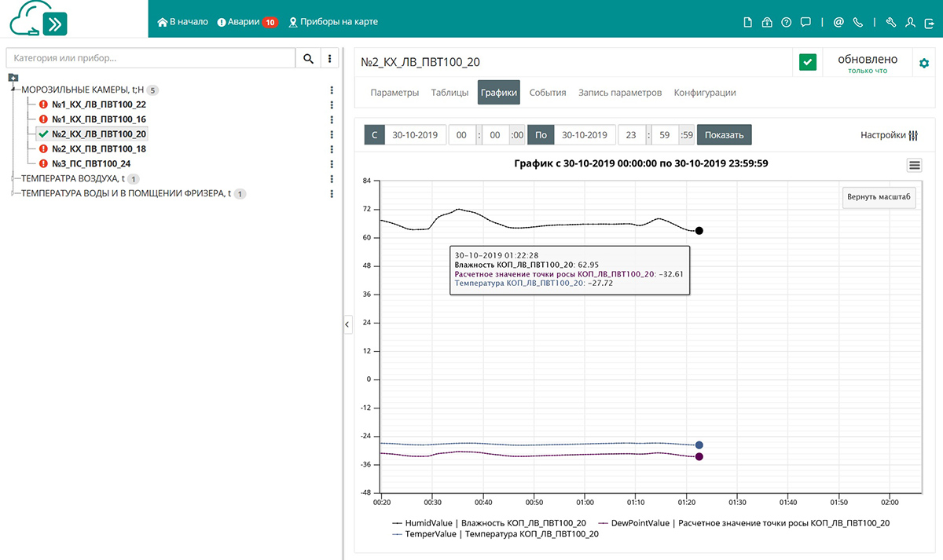Click the user profile icon
The width and height of the screenshot is (943, 560).
pos(910,23)
